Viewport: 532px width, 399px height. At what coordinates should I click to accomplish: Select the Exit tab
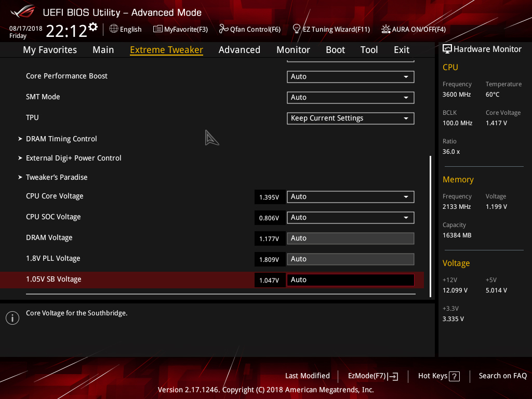(x=402, y=50)
